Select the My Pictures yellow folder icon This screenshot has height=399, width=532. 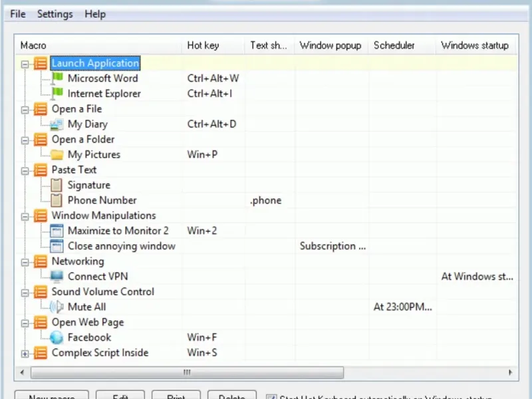click(x=57, y=155)
